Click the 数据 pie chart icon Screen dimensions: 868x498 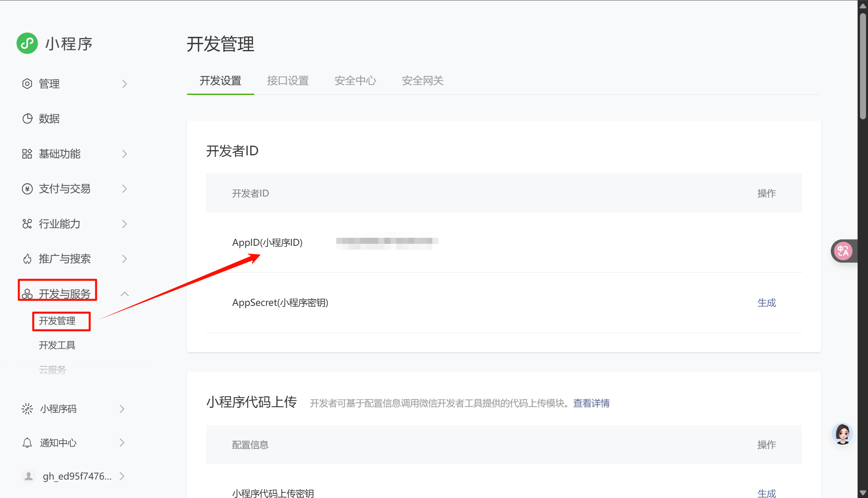point(27,118)
